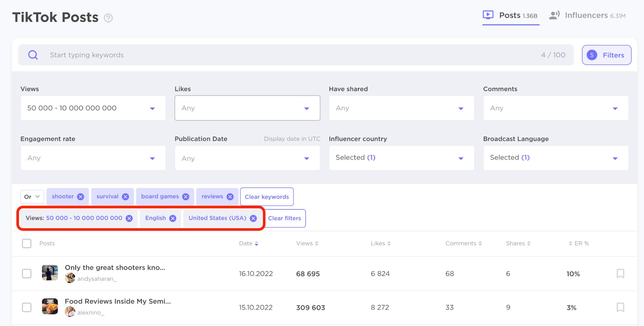The height and width of the screenshot is (326, 644).
Task: Remove the English language filter chip
Action: coord(173,218)
